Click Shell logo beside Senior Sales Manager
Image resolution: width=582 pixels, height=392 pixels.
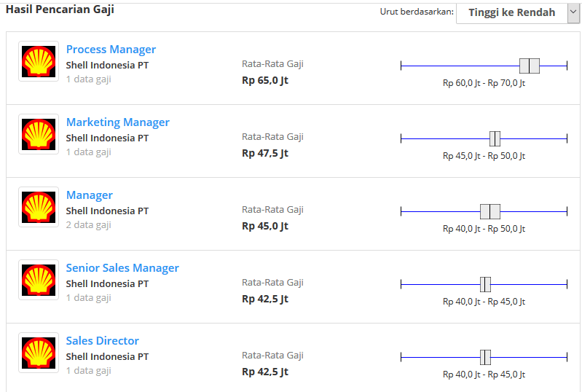(x=39, y=280)
